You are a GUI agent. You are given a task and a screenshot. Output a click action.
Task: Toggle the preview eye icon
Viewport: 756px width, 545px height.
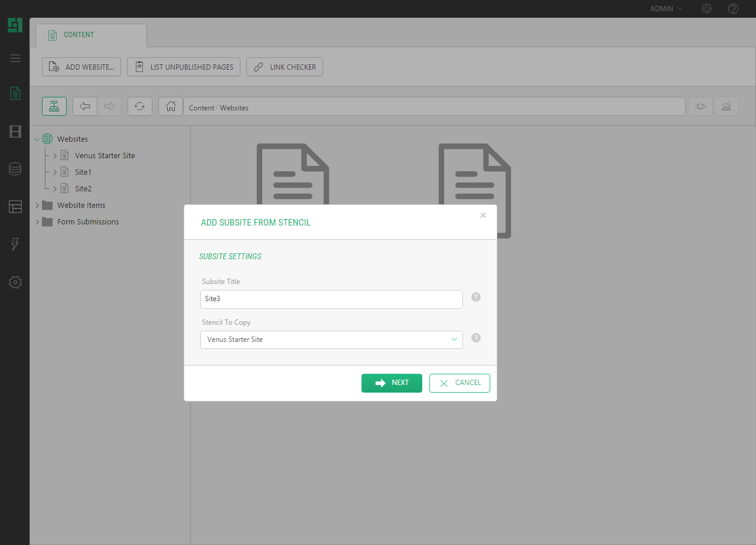pyautogui.click(x=700, y=106)
